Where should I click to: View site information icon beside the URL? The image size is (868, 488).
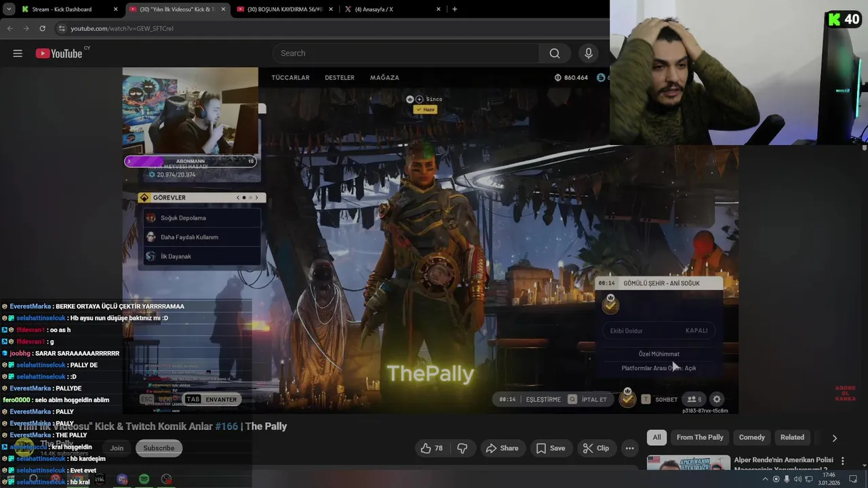click(62, 28)
